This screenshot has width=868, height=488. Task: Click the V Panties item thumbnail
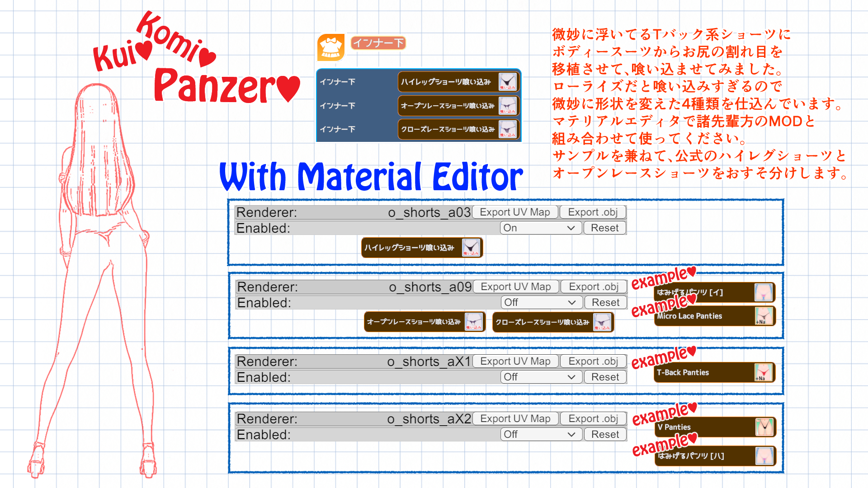click(764, 427)
